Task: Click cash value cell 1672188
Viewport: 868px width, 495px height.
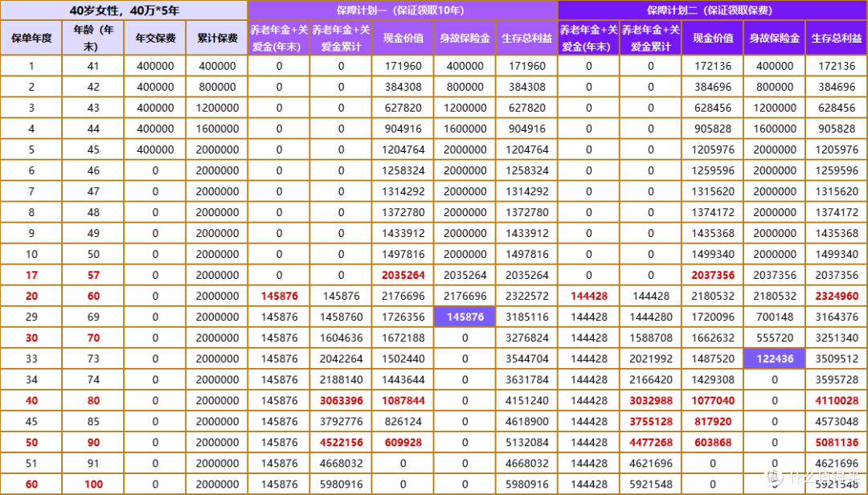Action: pos(403,337)
